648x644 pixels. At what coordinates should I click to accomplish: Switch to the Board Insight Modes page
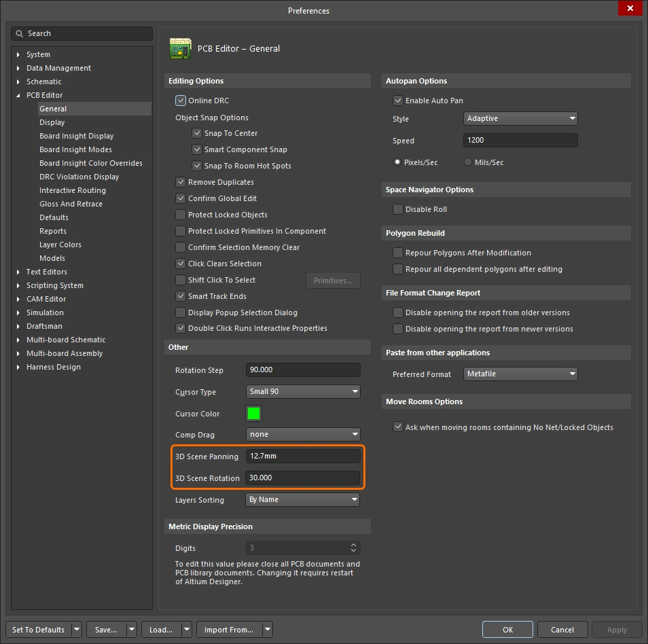77,149
